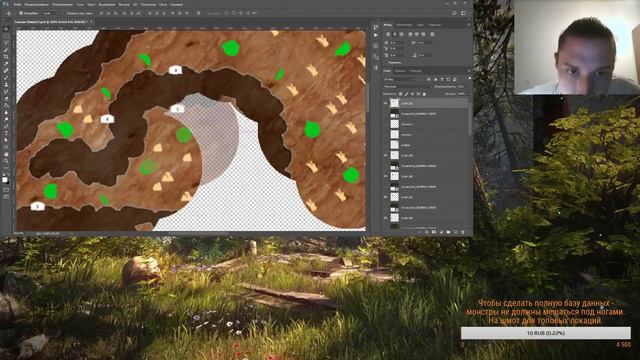Lock image pixels with brush lock icon
640x360 pixels.
coord(406,94)
